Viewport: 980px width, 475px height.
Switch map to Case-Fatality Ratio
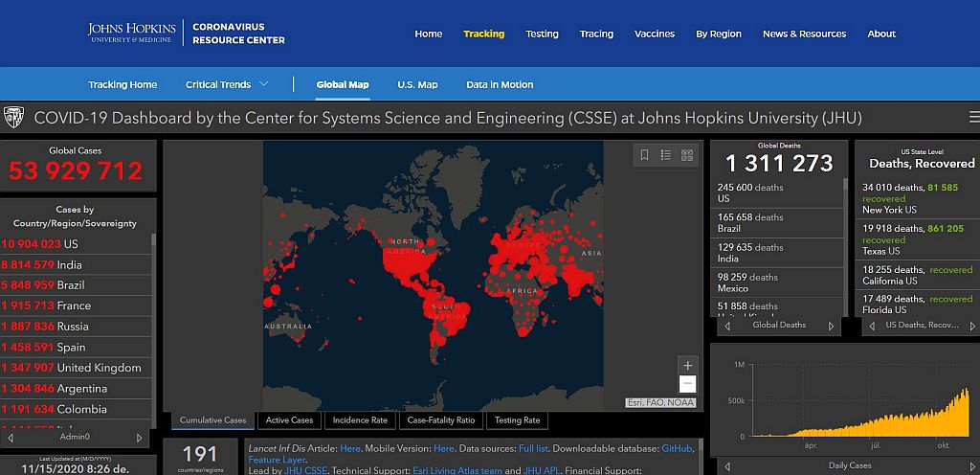[441, 420]
